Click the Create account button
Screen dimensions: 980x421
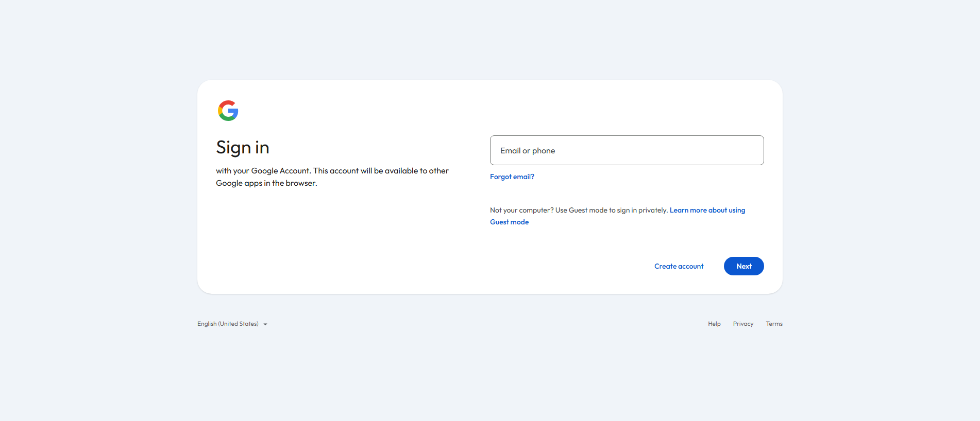(679, 266)
